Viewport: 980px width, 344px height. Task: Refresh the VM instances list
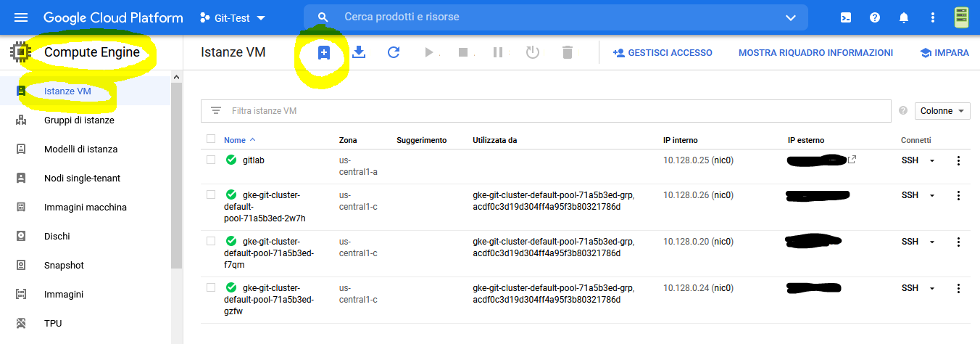click(394, 52)
